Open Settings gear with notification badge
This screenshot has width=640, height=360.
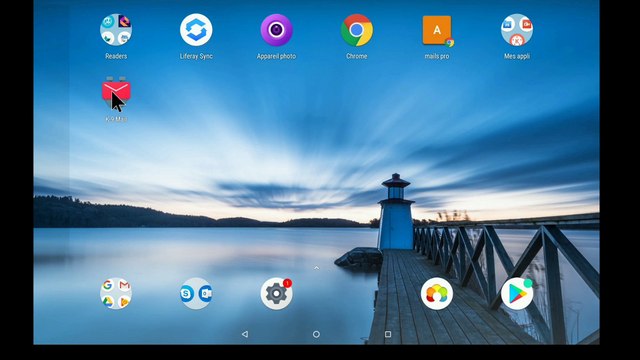[x=276, y=293]
